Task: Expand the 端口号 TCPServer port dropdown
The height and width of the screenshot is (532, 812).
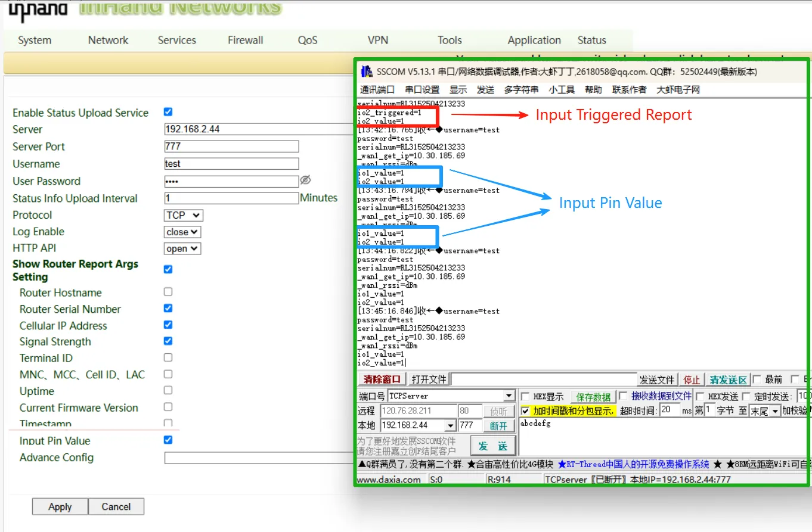Action: point(509,396)
